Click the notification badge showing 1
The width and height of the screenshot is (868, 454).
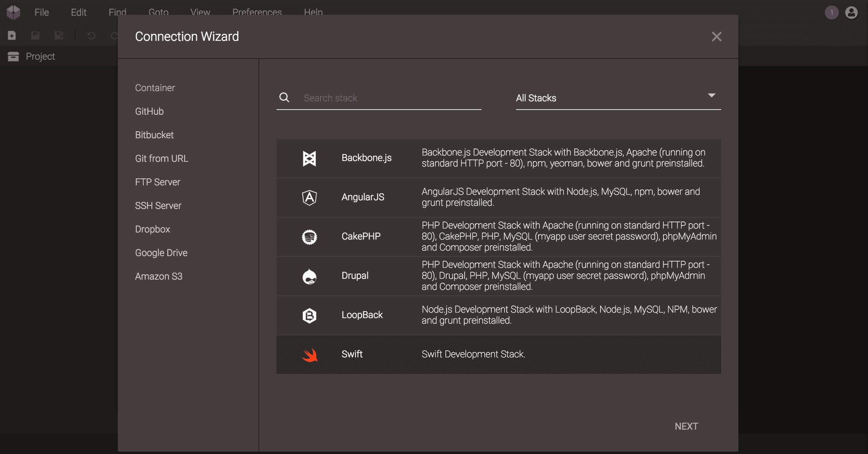point(831,13)
